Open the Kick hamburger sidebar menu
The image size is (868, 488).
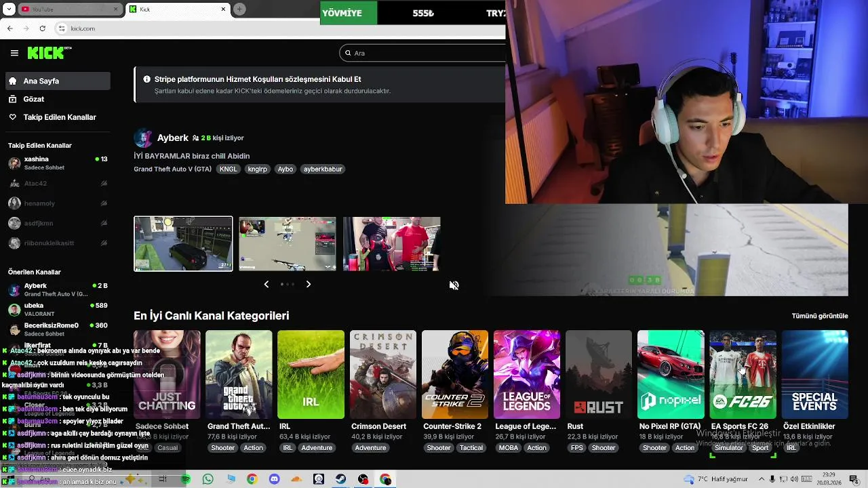point(14,53)
